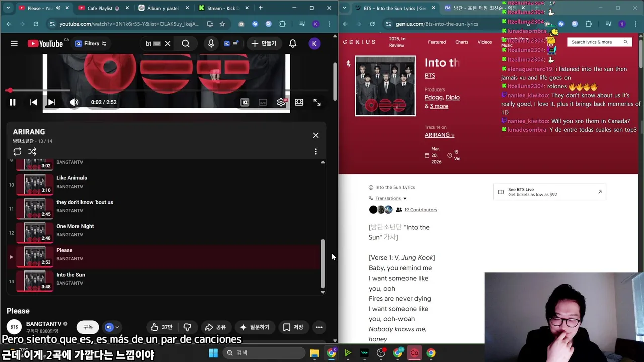Screen dimensions: 644x362
Task: Enter fullscreen in YouTube player
Action: point(317,102)
